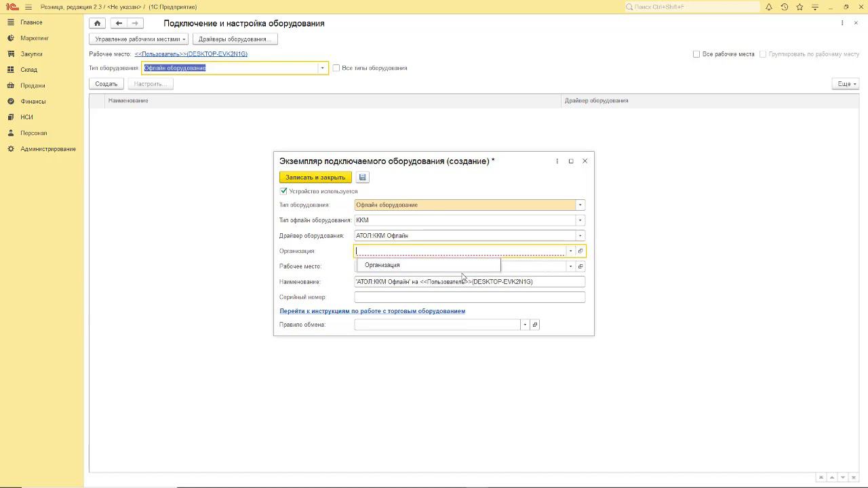Click the save diskette icon in dialog
The width and height of the screenshot is (868, 488).
[x=362, y=178]
